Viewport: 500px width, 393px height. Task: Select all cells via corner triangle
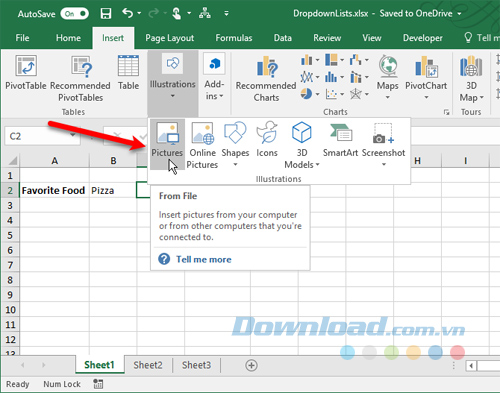[13, 161]
